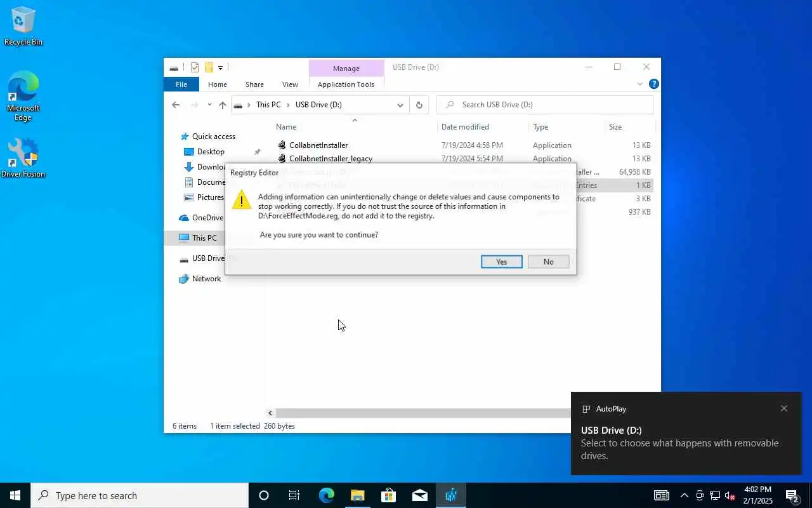Open the File tab in Explorer

(181, 84)
